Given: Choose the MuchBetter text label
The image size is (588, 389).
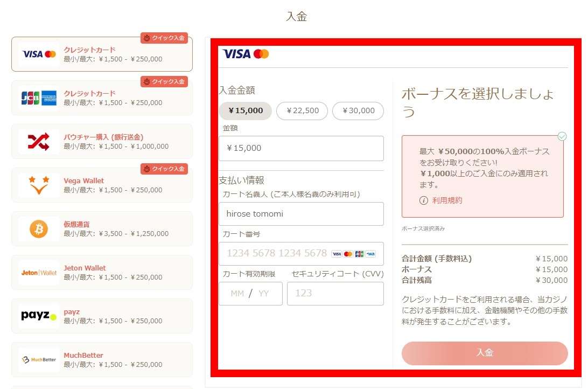Looking at the screenshot, I should click(x=83, y=355).
